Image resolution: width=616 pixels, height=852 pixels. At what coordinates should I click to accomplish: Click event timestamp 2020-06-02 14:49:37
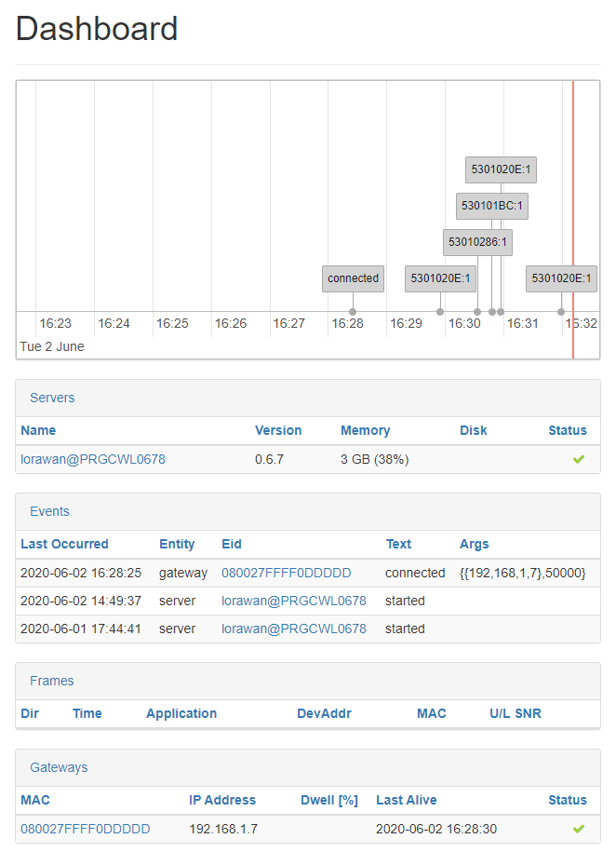81,601
